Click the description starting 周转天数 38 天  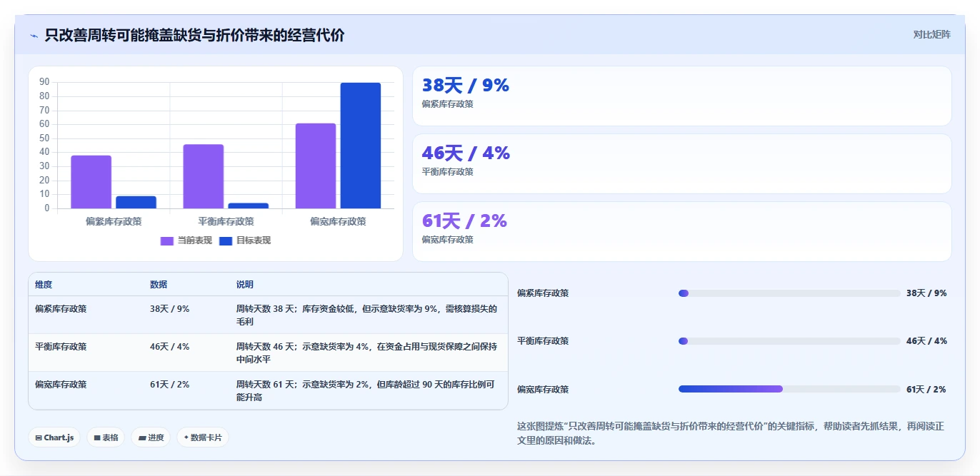[366, 315]
